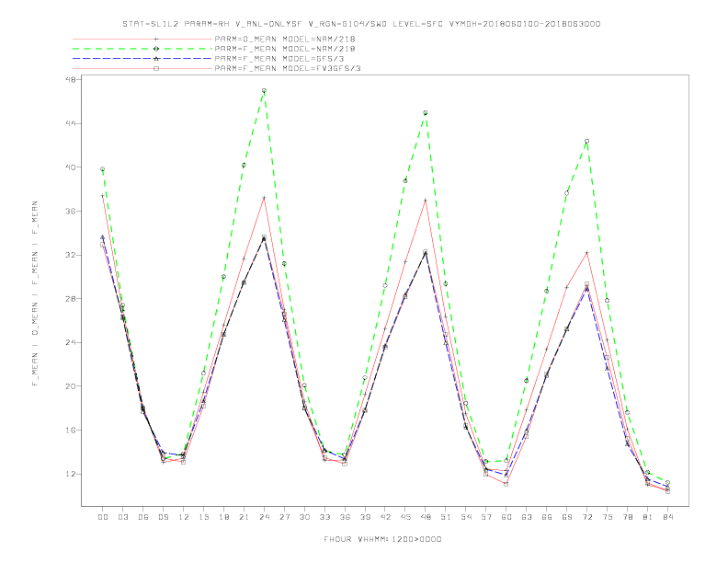Click x-axis tick label 69
This screenshot has width=728, height=563.
tap(567, 517)
